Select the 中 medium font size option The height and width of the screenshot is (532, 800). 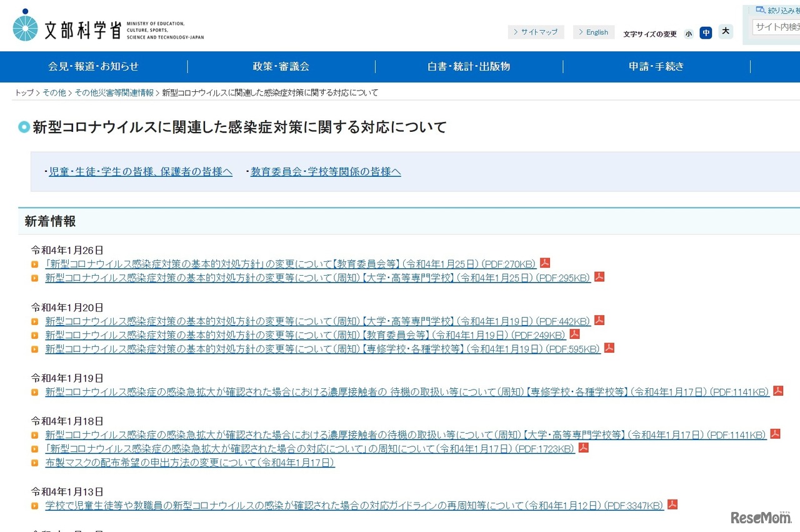706,33
